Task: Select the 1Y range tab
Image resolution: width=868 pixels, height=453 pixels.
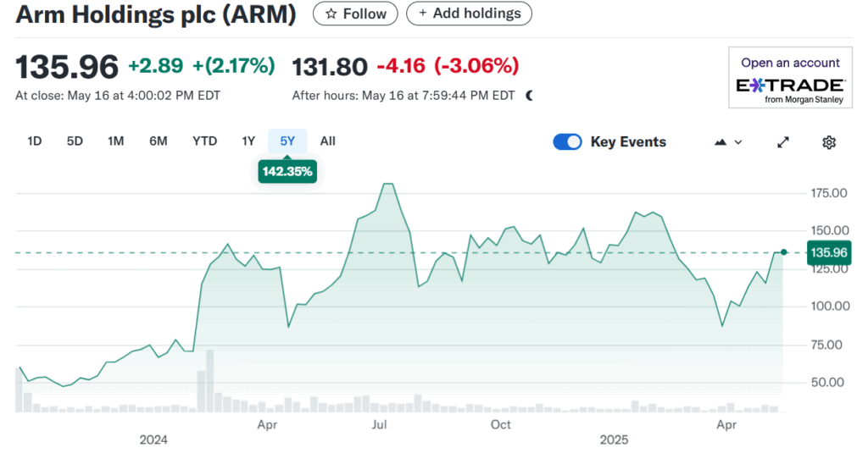Action: (x=248, y=141)
